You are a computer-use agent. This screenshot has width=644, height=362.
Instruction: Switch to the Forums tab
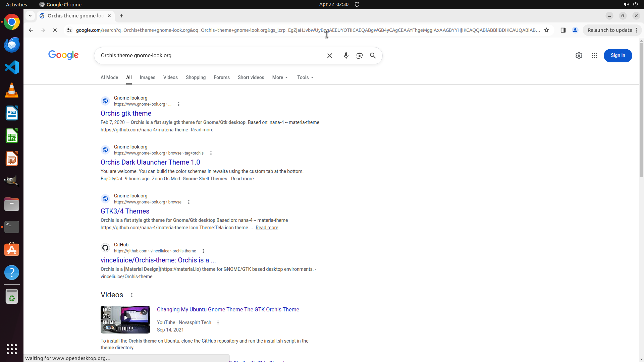point(221,77)
